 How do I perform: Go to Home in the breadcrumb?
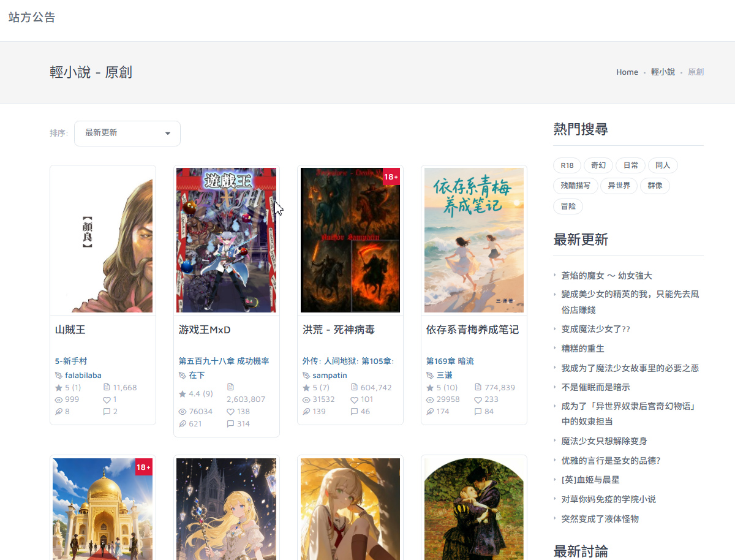(x=627, y=72)
